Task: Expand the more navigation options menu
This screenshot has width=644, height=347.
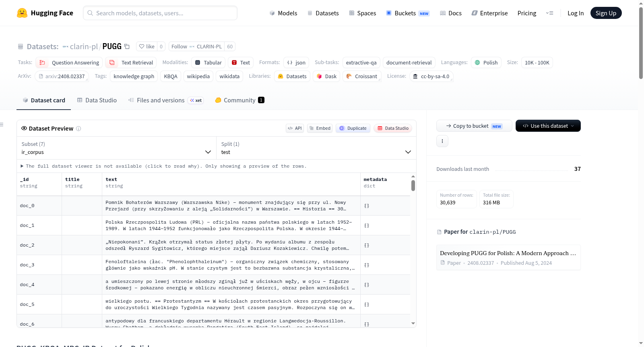Action: coord(549,13)
